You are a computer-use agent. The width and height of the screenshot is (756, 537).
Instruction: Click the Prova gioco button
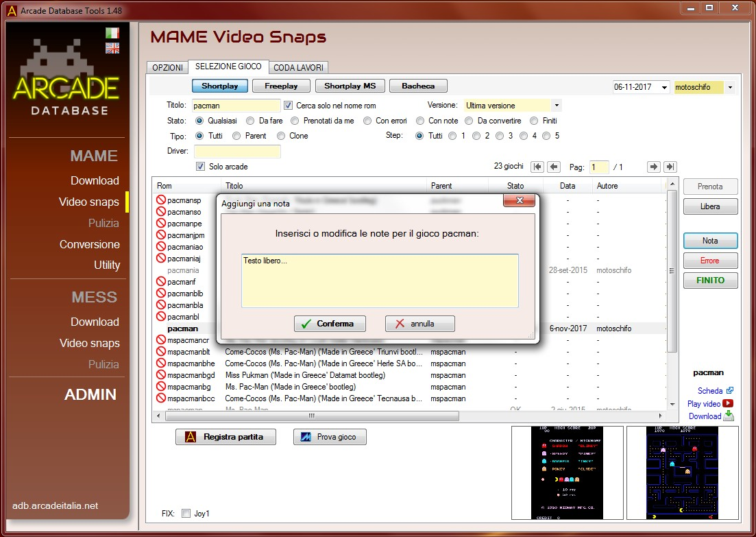pos(330,437)
